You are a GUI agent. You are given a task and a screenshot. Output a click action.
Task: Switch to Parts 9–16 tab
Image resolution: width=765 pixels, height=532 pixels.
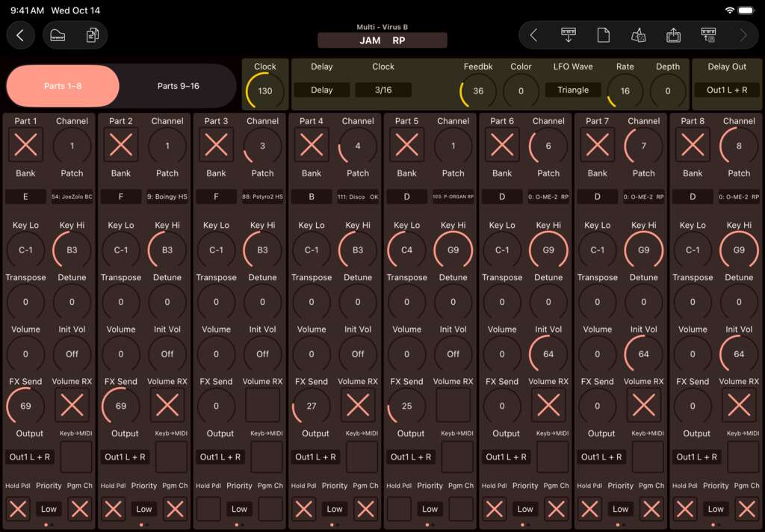click(x=178, y=86)
